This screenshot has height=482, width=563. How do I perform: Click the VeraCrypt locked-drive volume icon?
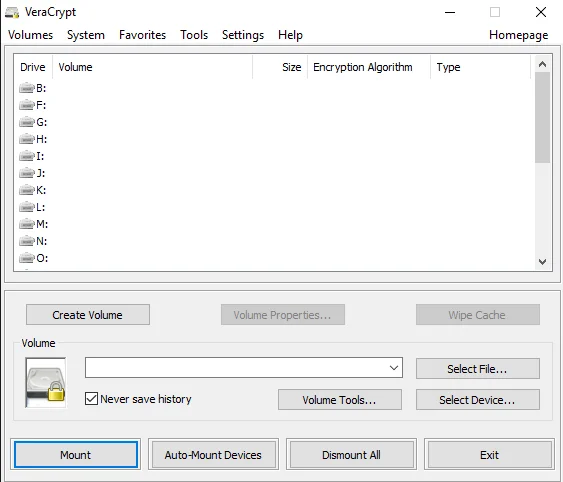point(46,383)
